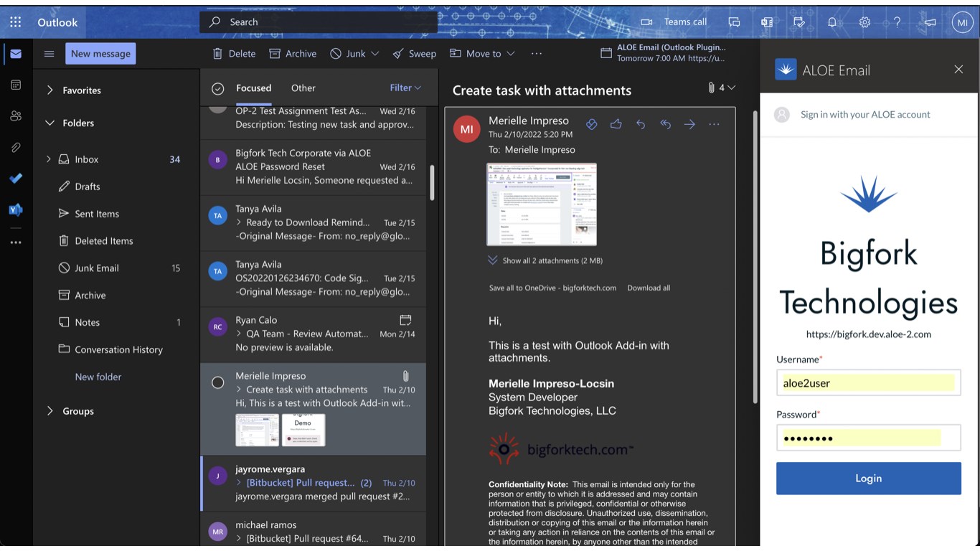Expand the Bitbucket Pull request conversation by jayrome.vergara

239,483
